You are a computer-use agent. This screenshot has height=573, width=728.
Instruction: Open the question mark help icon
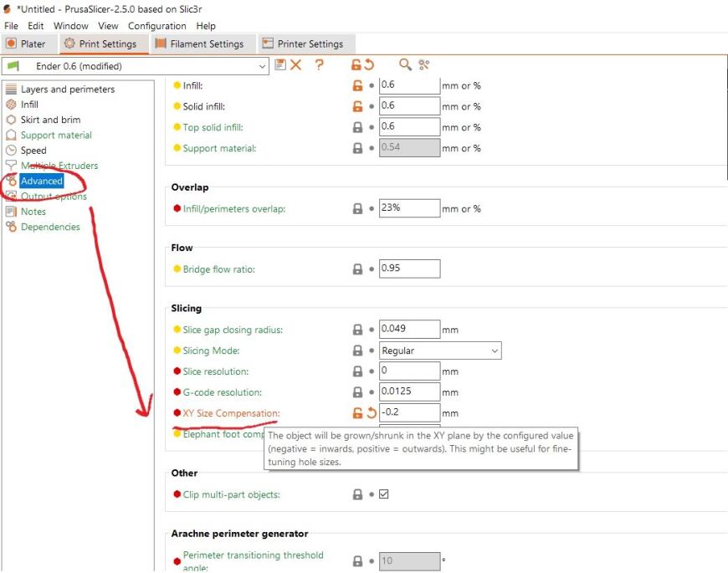[319, 65]
